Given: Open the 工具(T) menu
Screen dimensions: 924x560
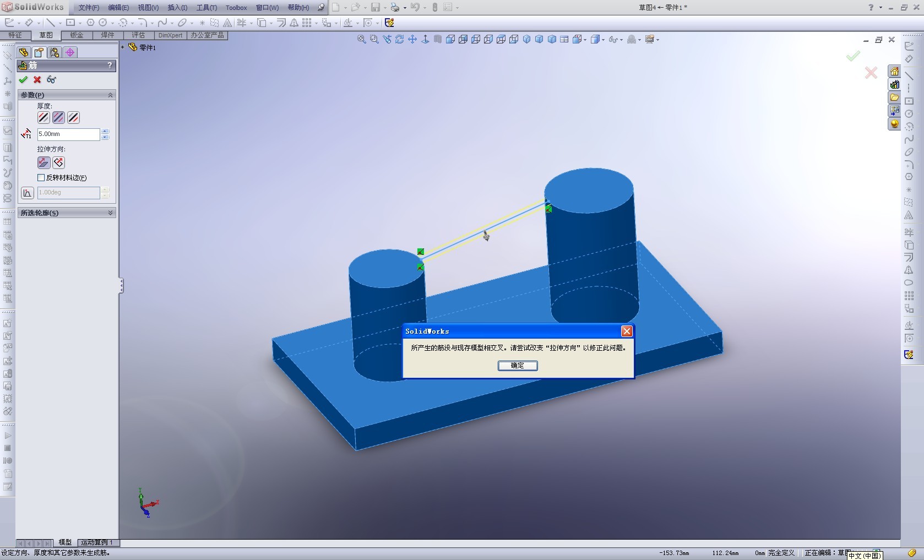Looking at the screenshot, I should [x=206, y=8].
